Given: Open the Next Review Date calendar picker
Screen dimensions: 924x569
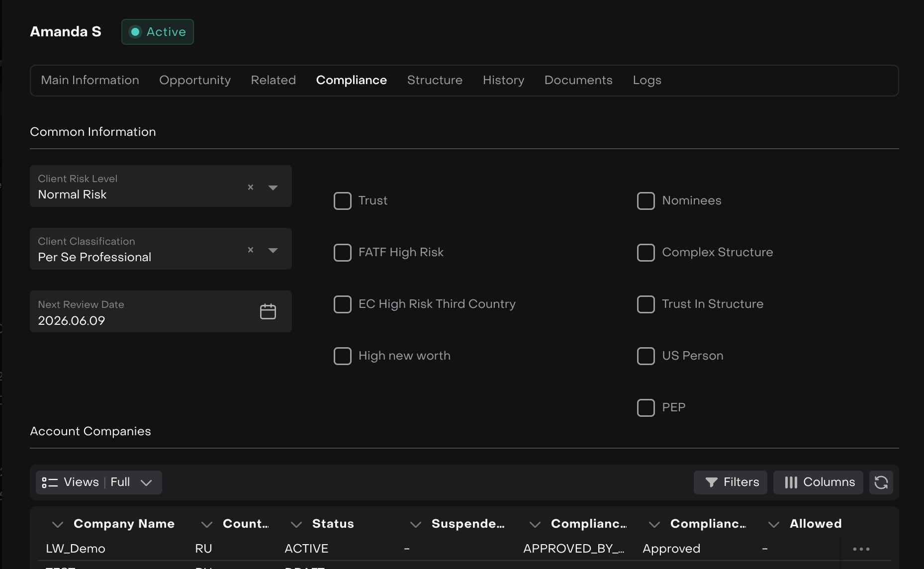Looking at the screenshot, I should click(268, 312).
